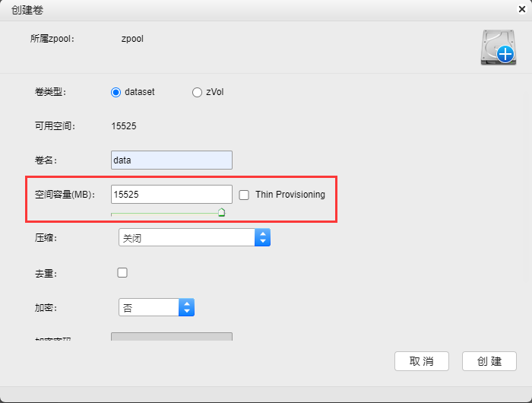Click the 空间容量(MB) input field
The height and width of the screenshot is (403, 532).
pyautogui.click(x=171, y=195)
